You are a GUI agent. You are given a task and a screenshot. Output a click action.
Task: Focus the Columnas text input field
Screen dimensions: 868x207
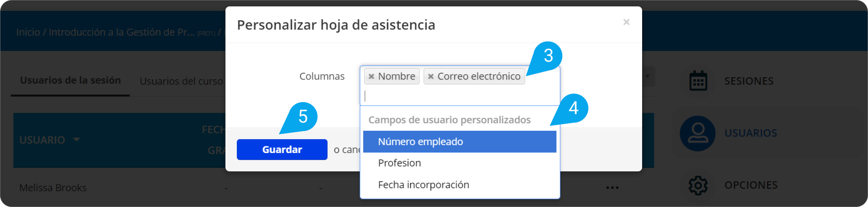pos(460,96)
